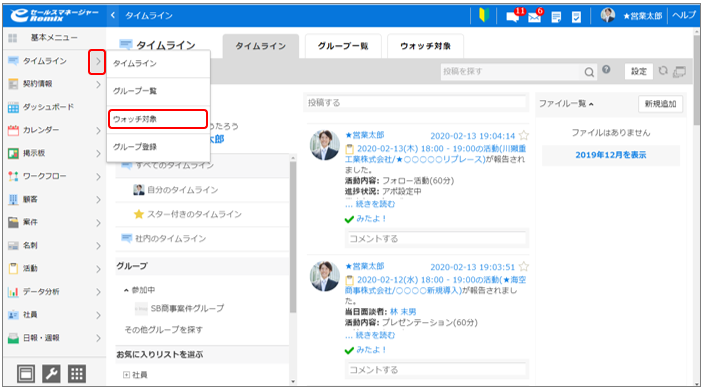The image size is (702, 389).
Task: Open chat notifications with badge 11
Action: (514, 16)
